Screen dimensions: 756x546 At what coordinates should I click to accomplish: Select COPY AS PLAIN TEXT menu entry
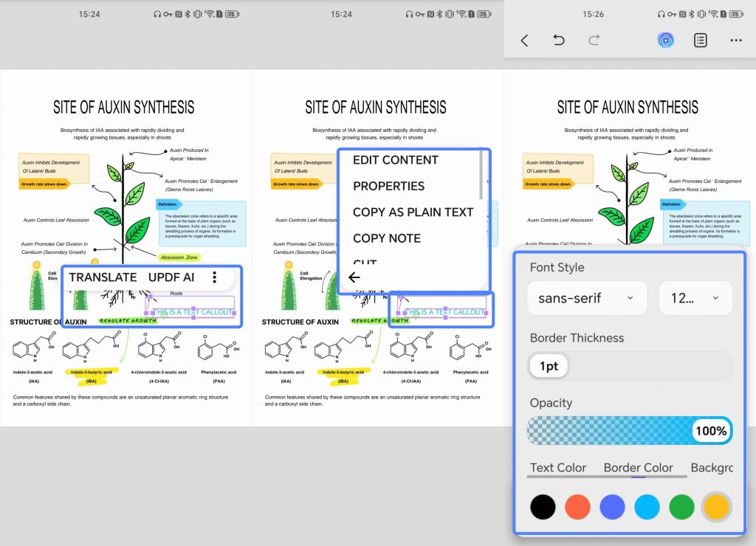413,212
